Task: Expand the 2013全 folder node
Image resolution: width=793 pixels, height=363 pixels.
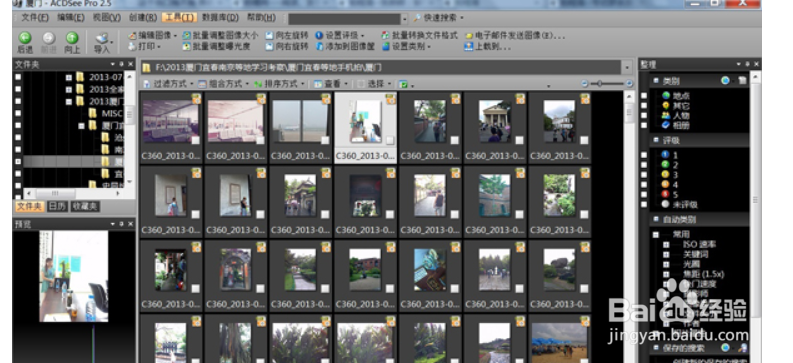Action: [69, 89]
